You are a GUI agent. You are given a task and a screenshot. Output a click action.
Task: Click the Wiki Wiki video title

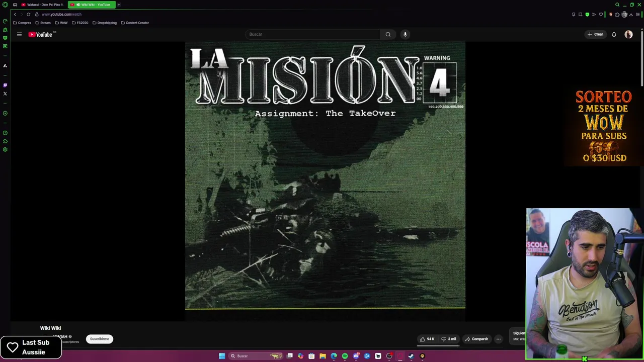pos(50,328)
